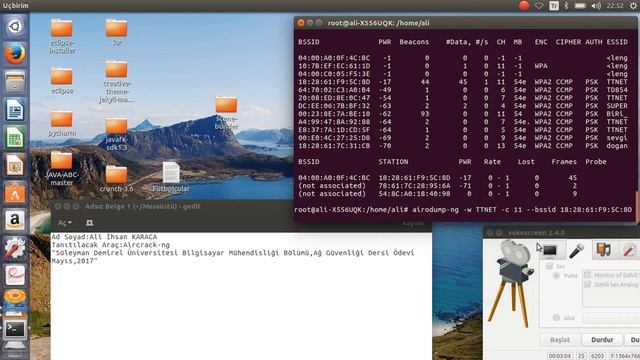Screen dimensions: 640x360
Task: Select the eclipse-installer desktop folder
Action: [62, 36]
